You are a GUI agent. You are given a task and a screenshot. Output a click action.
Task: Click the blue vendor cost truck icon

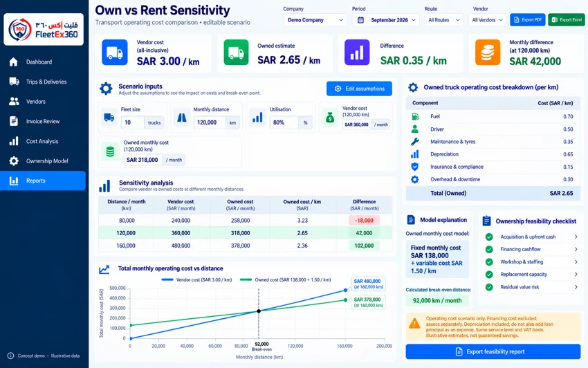click(115, 53)
